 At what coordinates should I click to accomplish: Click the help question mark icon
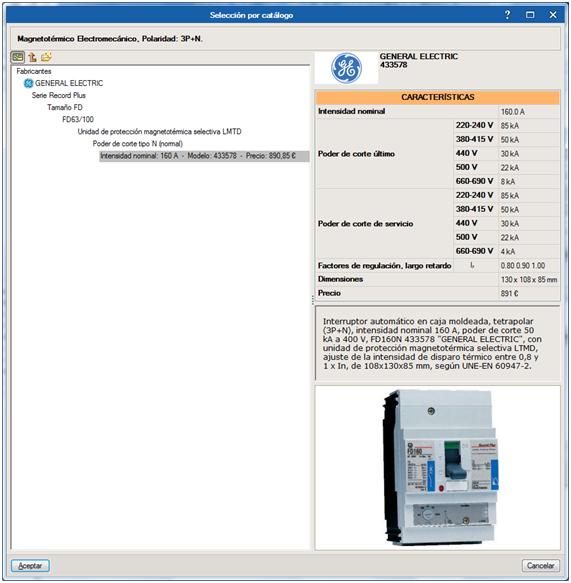tap(507, 15)
